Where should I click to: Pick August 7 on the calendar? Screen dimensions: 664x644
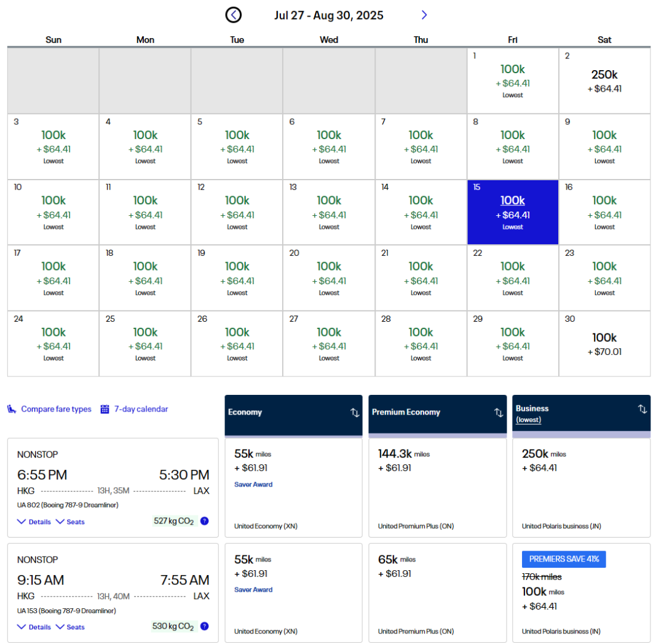coord(421,146)
